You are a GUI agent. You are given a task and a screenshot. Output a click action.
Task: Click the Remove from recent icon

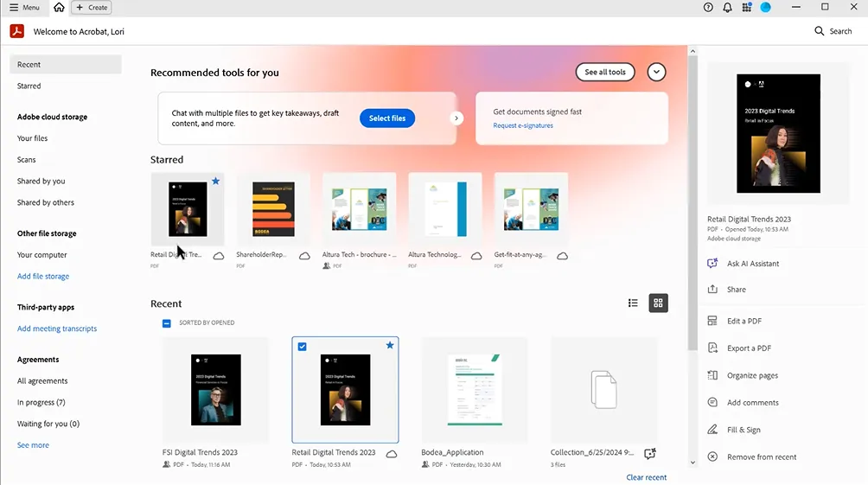point(712,456)
